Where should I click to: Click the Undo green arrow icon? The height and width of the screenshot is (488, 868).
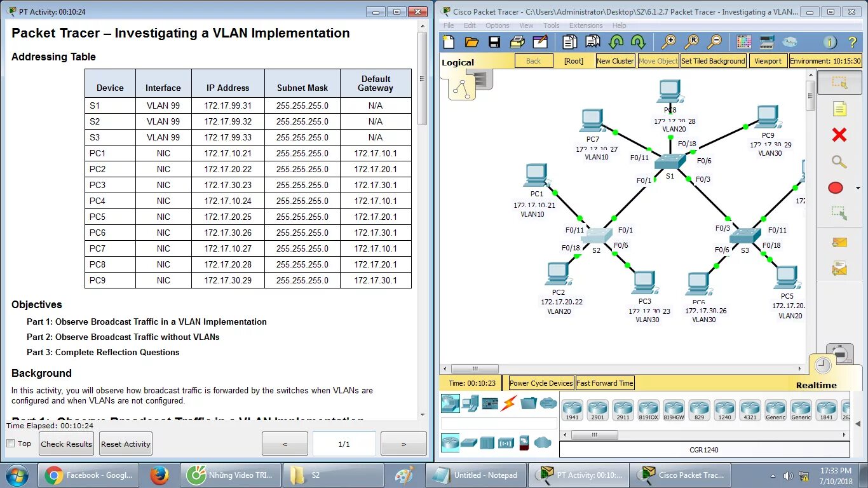[616, 42]
